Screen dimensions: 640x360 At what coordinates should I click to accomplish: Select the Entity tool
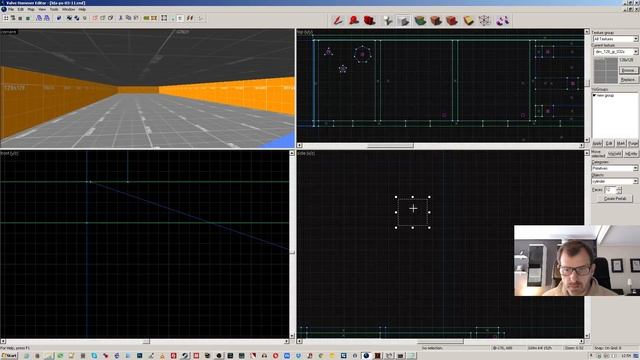[x=387, y=20]
